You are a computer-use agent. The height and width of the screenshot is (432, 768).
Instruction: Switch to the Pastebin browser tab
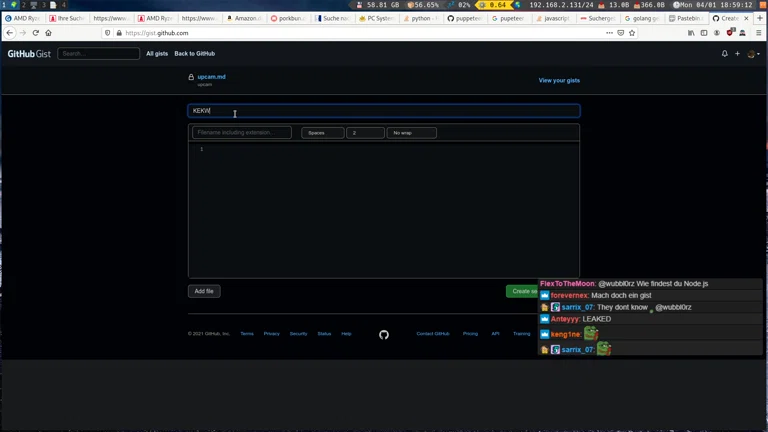(687, 18)
